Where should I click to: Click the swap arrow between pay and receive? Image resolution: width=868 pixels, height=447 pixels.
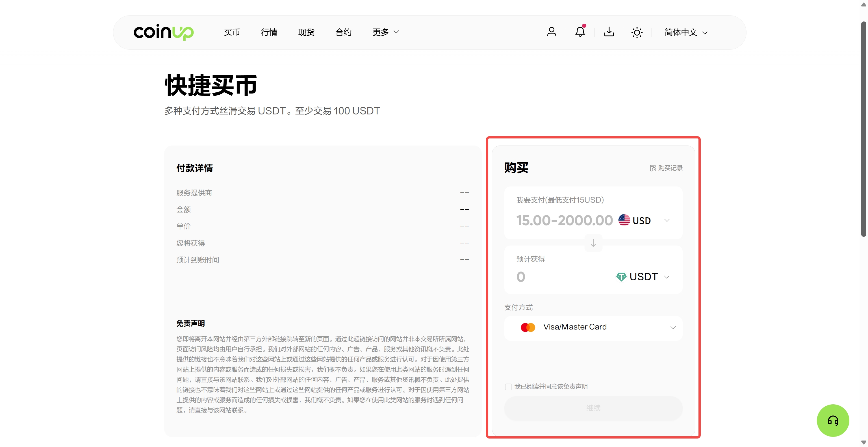[593, 242]
